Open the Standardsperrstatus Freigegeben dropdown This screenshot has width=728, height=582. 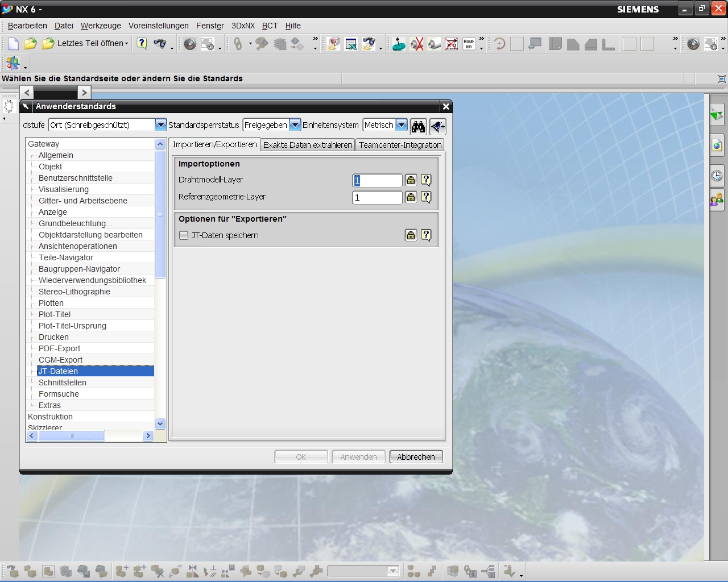click(x=295, y=125)
